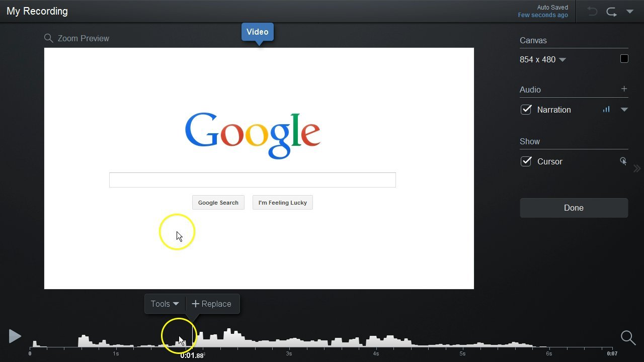Click Google Search button in preview

(218, 203)
